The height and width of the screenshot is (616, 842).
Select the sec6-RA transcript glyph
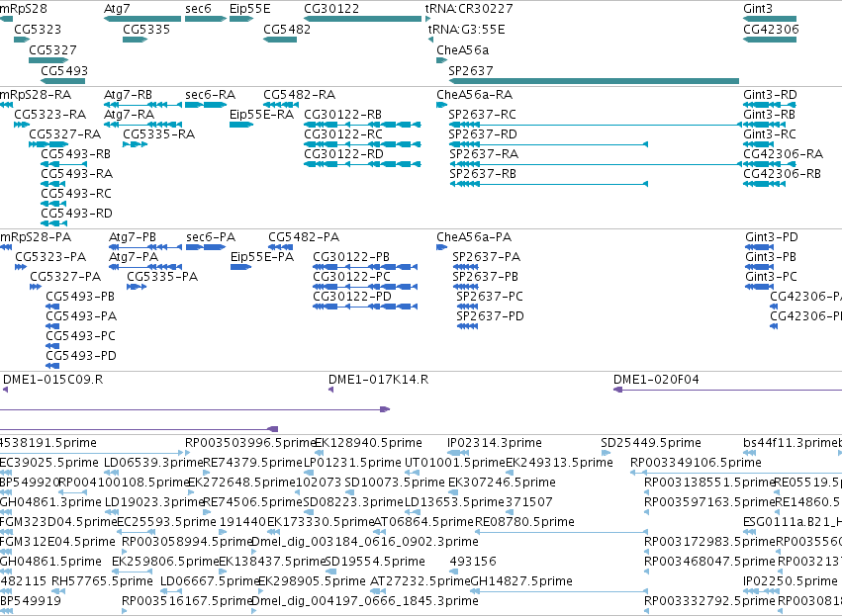click(x=206, y=105)
